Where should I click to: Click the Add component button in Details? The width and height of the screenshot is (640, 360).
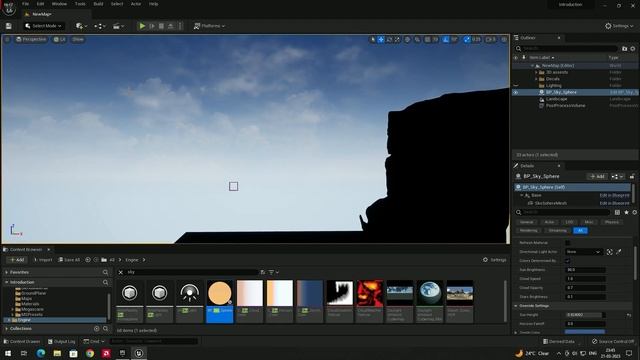pyautogui.click(x=597, y=176)
